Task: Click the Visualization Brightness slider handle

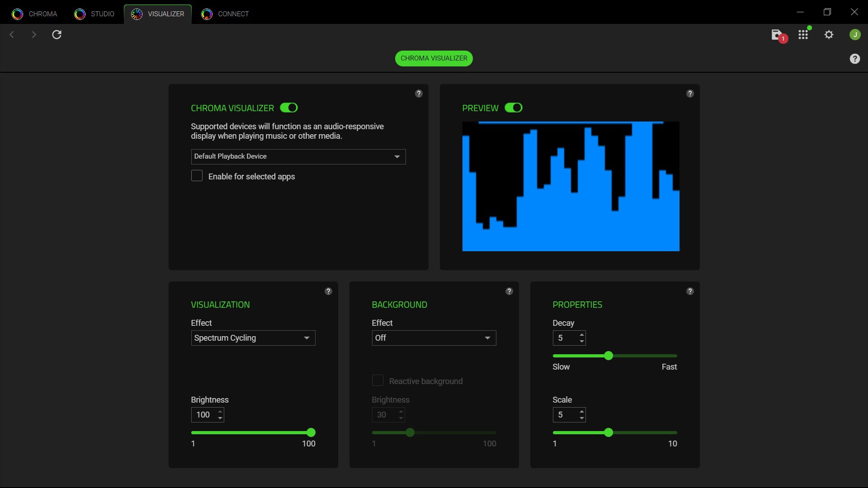Action: click(311, 432)
